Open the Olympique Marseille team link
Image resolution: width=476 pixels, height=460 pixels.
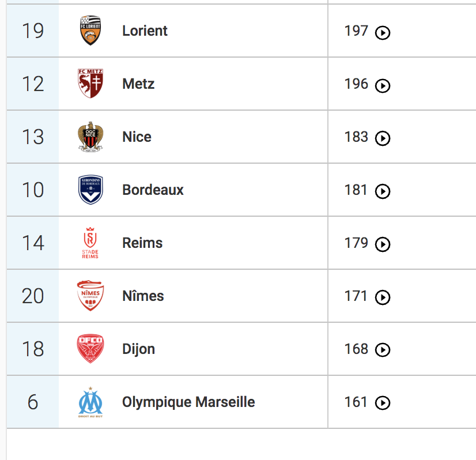point(188,402)
